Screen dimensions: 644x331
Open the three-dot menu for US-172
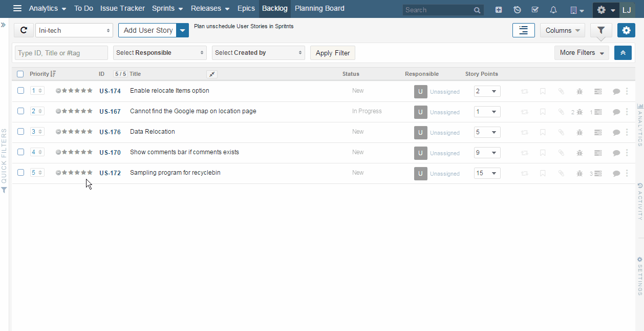click(627, 173)
